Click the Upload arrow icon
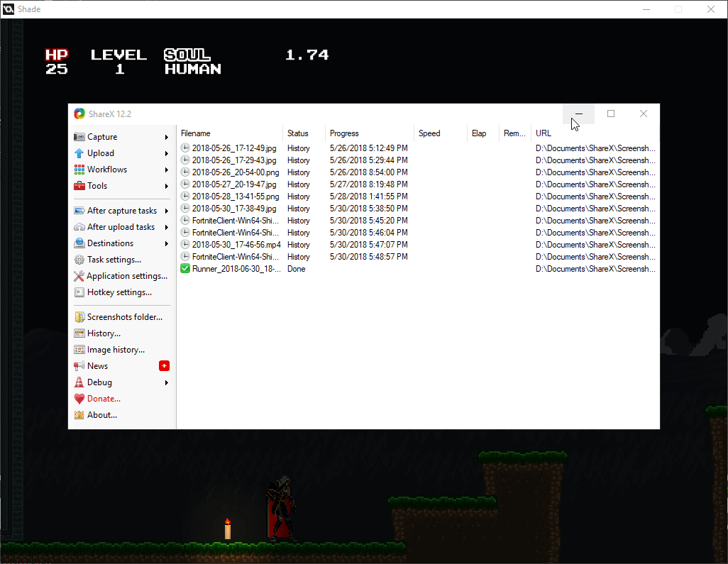Viewport: 728px width, 564px height. click(x=79, y=153)
